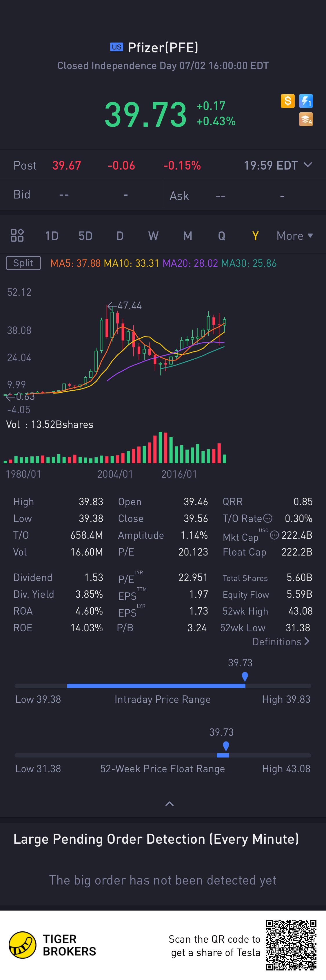This screenshot has height=980, width=326.
Task: Tap the MA10: 33.31 indicator label
Action: coord(131,263)
